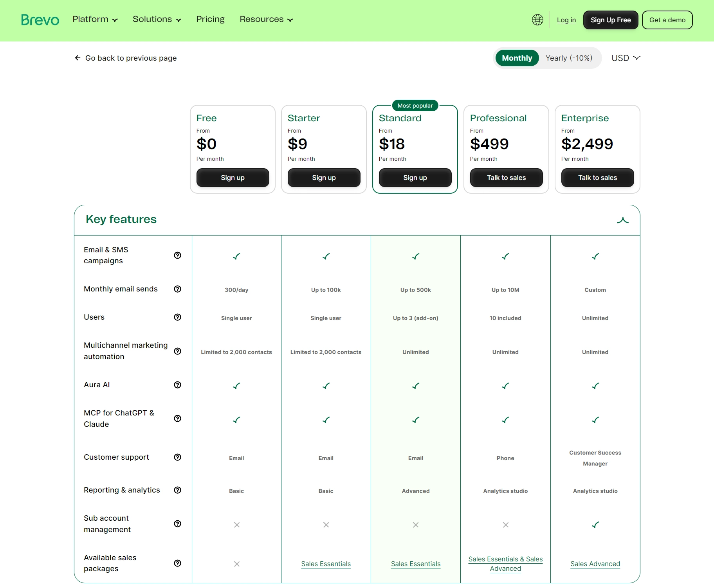Screen dimensions: 714x588
Task: Open the Pricing page
Action: pyautogui.click(x=210, y=19)
